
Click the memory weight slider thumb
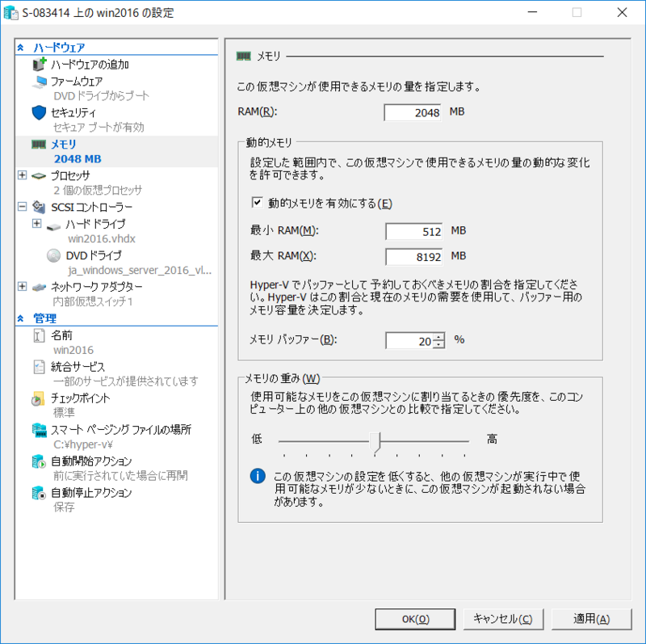375,442
